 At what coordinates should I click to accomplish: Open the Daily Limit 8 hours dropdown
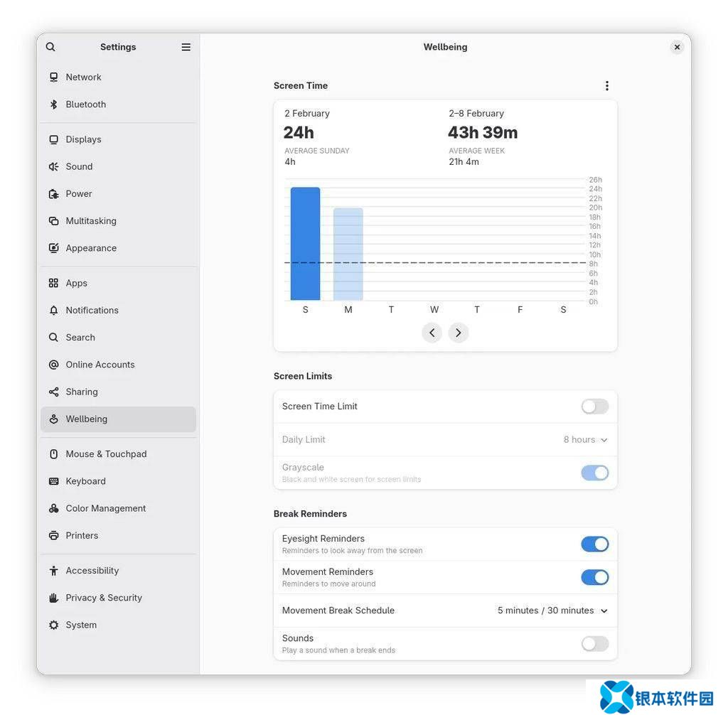[585, 440]
